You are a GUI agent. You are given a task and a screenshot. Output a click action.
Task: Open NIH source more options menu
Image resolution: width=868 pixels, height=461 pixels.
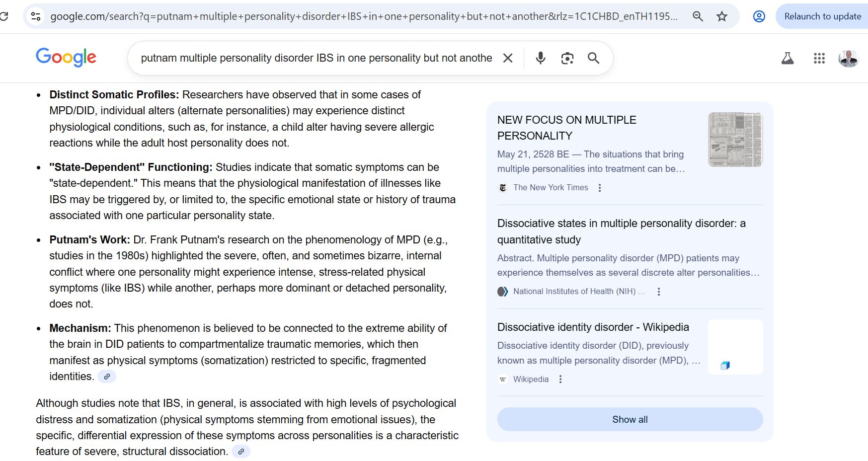pos(659,292)
